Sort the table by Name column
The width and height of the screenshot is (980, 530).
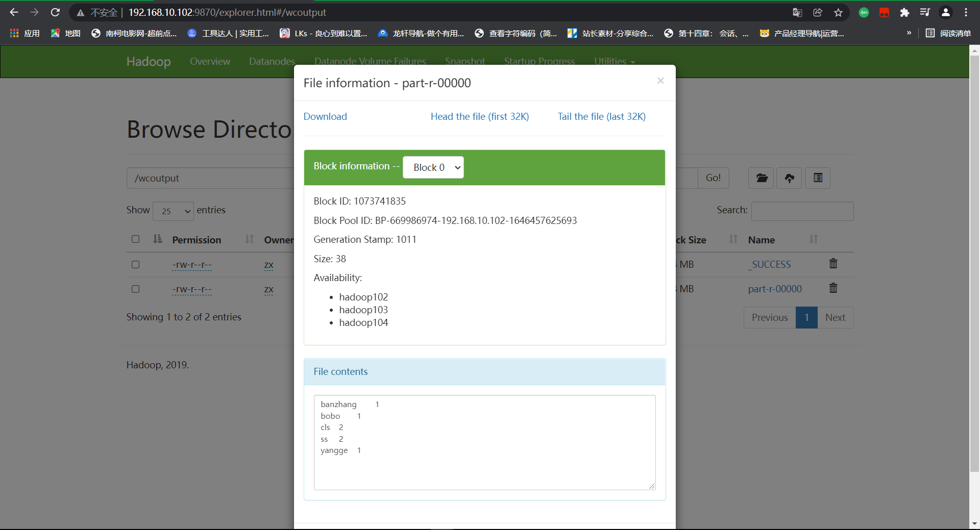(814, 239)
